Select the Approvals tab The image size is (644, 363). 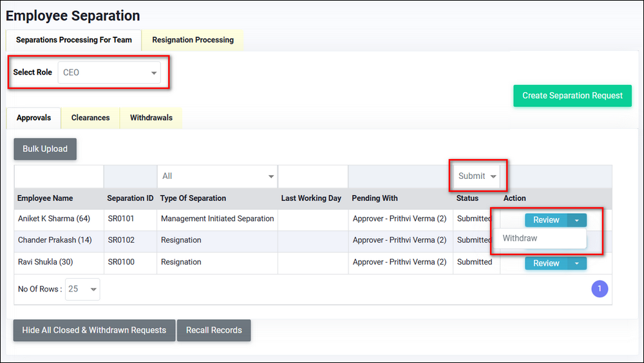click(x=33, y=118)
